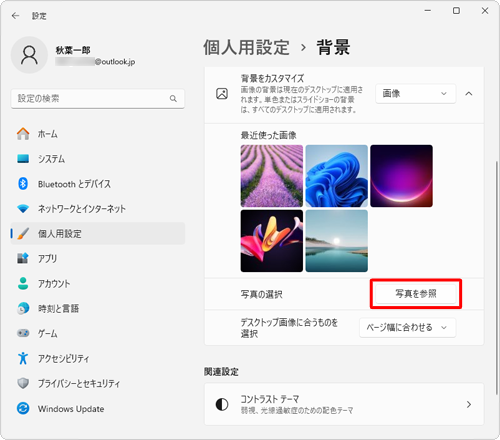Maximize the Settings window
This screenshot has width=500, height=440.
[456, 11]
